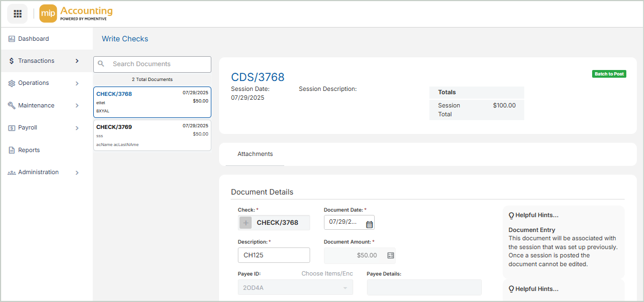Select the CHECK/3768 document in list
644x302 pixels.
pyautogui.click(x=152, y=102)
